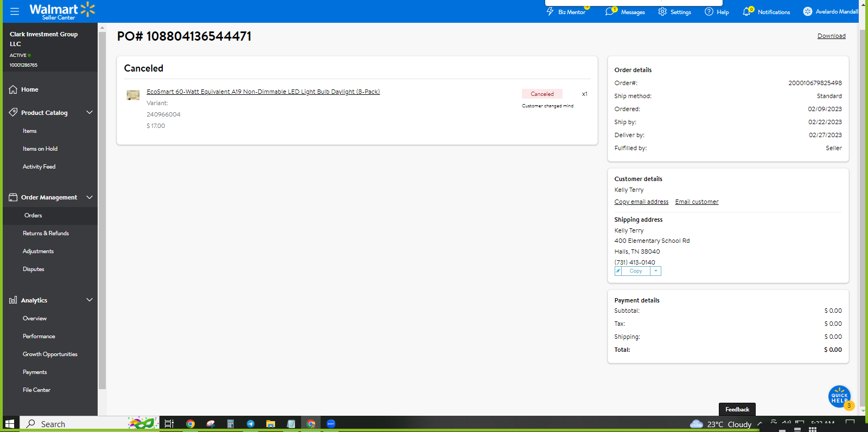Click the Walmart Seller Center logo

(62, 11)
